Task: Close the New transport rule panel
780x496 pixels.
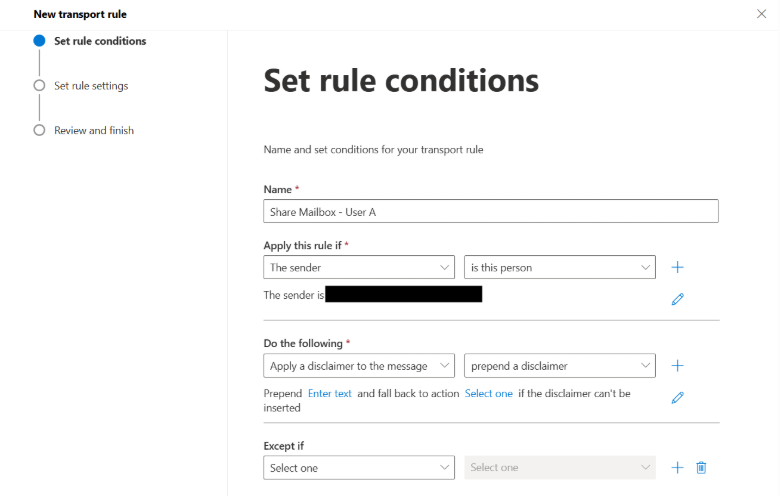Action: pyautogui.click(x=763, y=14)
